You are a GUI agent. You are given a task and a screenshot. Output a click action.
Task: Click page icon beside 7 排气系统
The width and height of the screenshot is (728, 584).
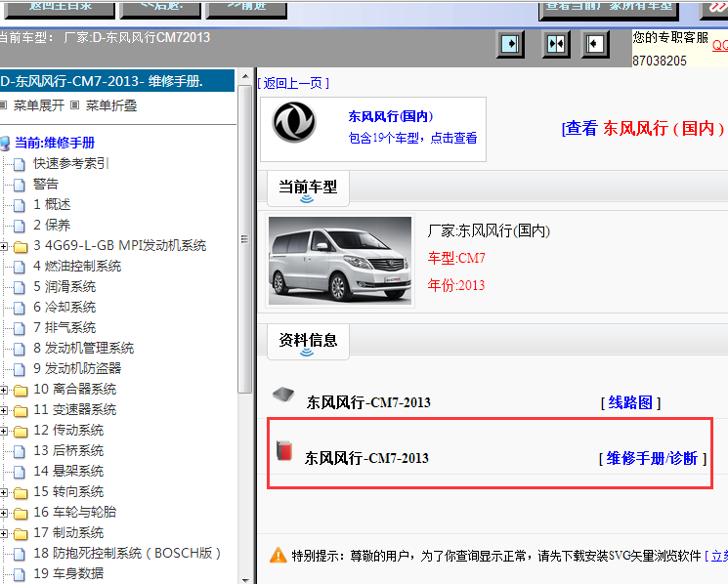pos(20,328)
